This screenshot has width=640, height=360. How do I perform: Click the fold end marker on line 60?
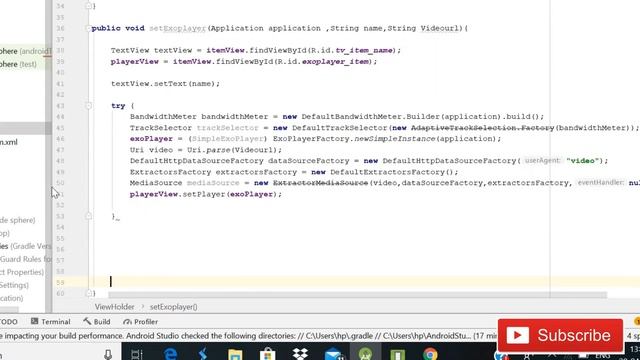(x=88, y=293)
